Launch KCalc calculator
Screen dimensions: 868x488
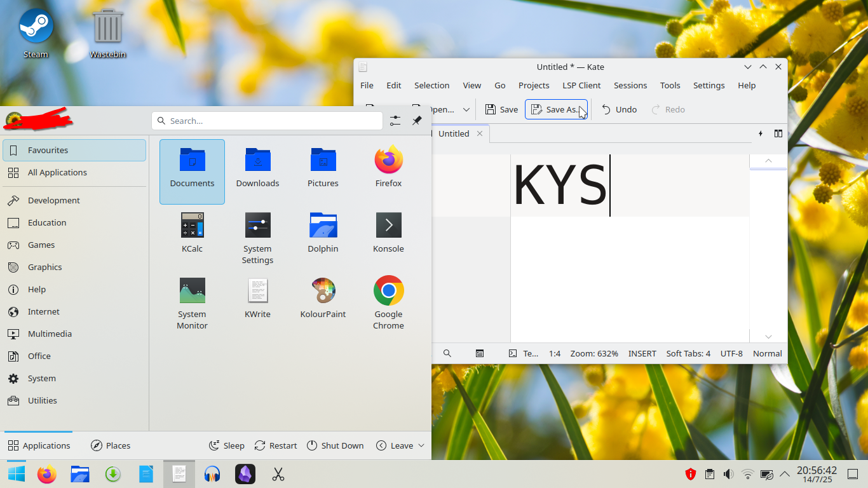[x=192, y=237]
